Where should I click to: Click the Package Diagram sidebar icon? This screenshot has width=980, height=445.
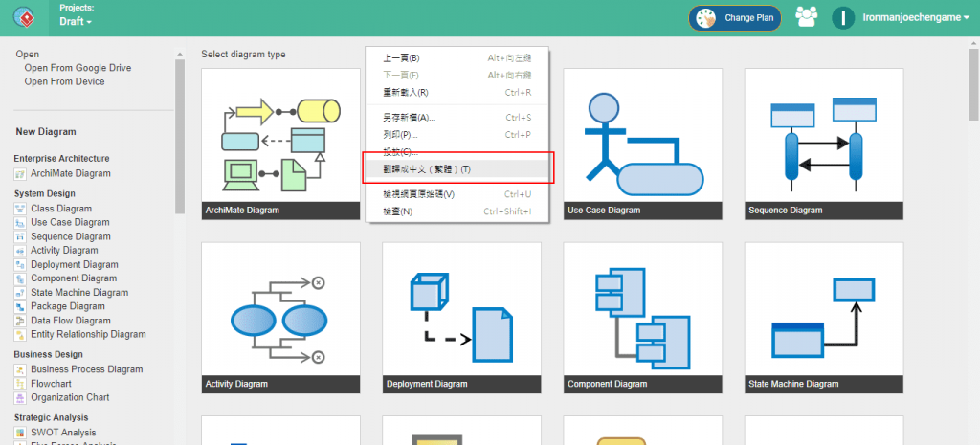tap(20, 307)
